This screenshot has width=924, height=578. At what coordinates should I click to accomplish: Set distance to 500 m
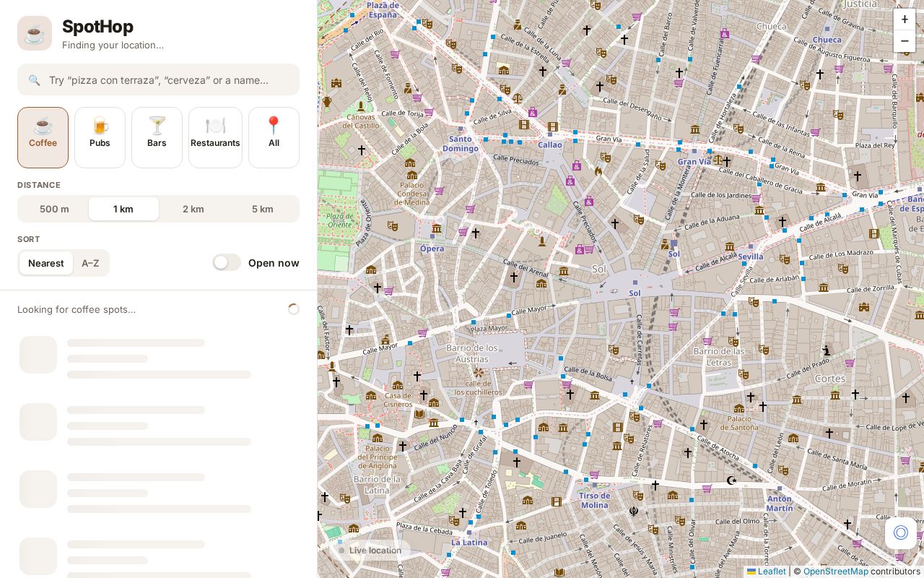[x=54, y=209]
